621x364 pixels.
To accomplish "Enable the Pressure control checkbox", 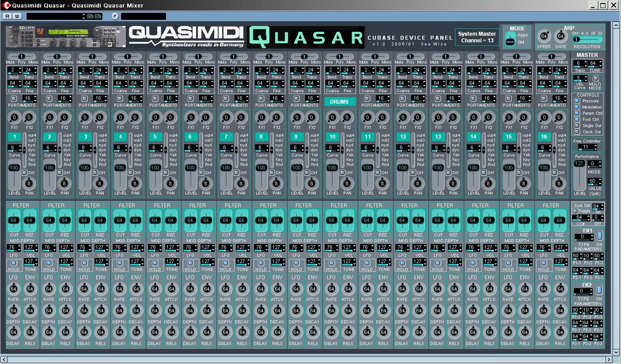I will (577, 101).
